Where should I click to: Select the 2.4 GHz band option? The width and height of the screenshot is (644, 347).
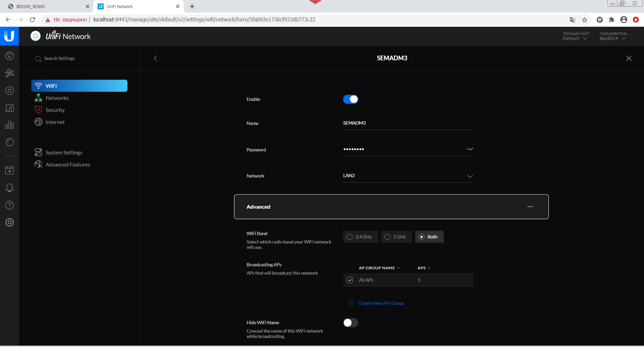coord(360,237)
